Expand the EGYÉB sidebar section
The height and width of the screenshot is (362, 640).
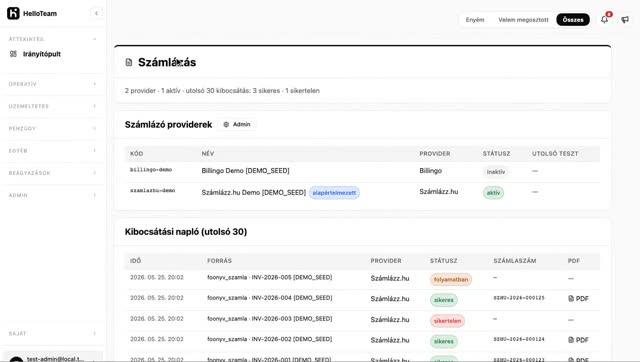point(53,151)
